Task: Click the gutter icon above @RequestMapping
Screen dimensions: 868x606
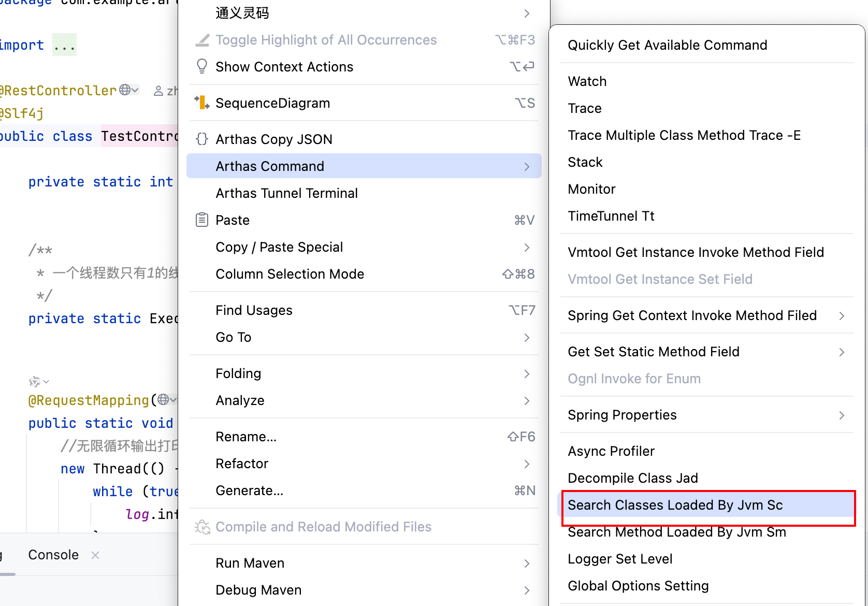Action: [35, 382]
